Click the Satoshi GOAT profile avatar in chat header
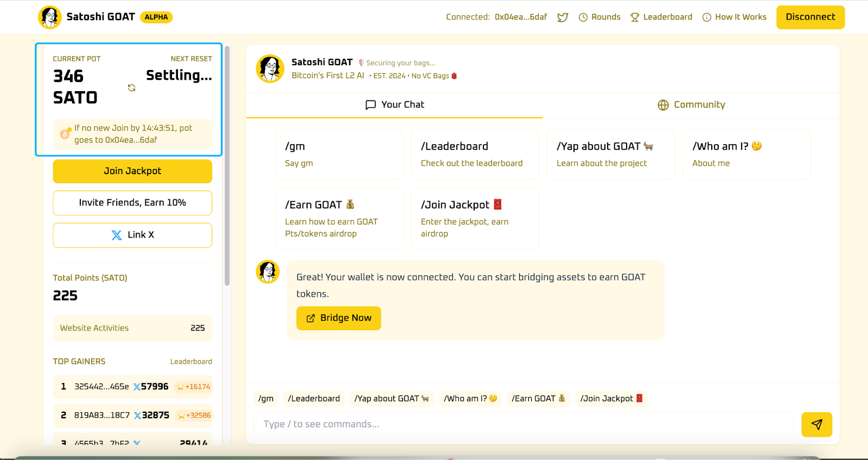Viewport: 868px width, 460px height. (x=270, y=68)
